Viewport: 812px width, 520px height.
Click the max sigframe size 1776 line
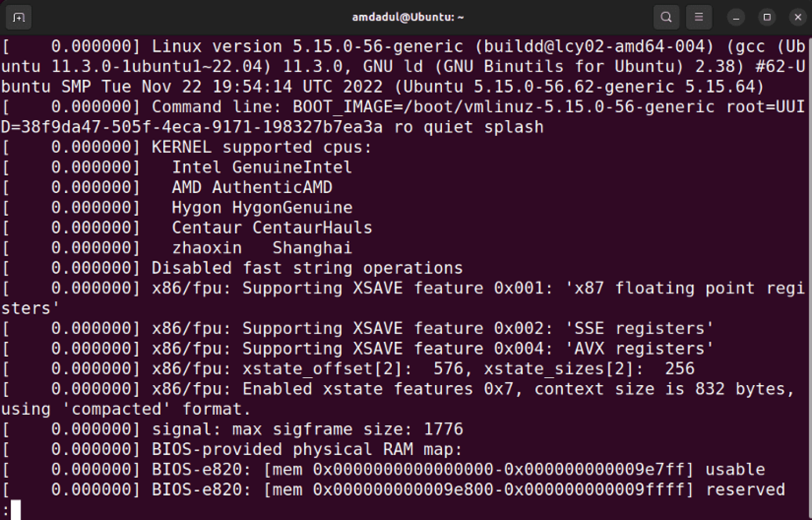307,429
